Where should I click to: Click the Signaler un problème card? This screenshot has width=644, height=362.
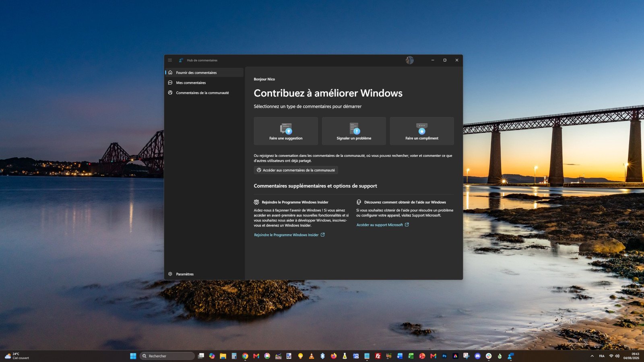[354, 131]
